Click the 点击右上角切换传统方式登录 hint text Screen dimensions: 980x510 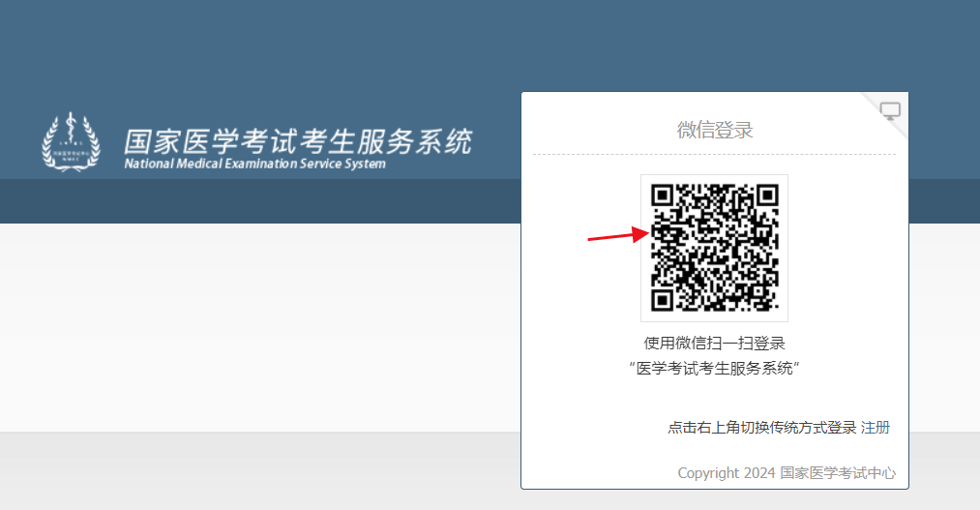762,428
